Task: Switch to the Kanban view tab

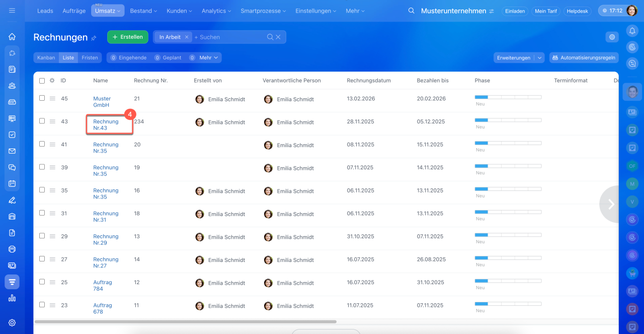Action: 46,58
